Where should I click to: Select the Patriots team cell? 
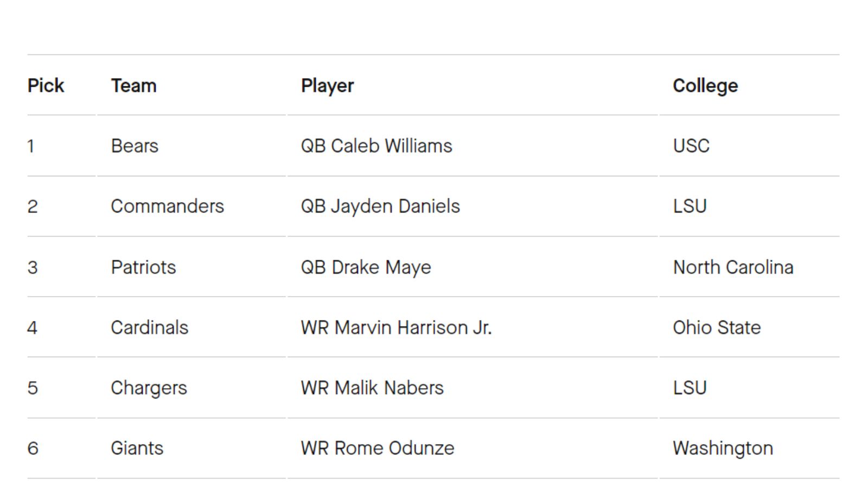click(143, 267)
